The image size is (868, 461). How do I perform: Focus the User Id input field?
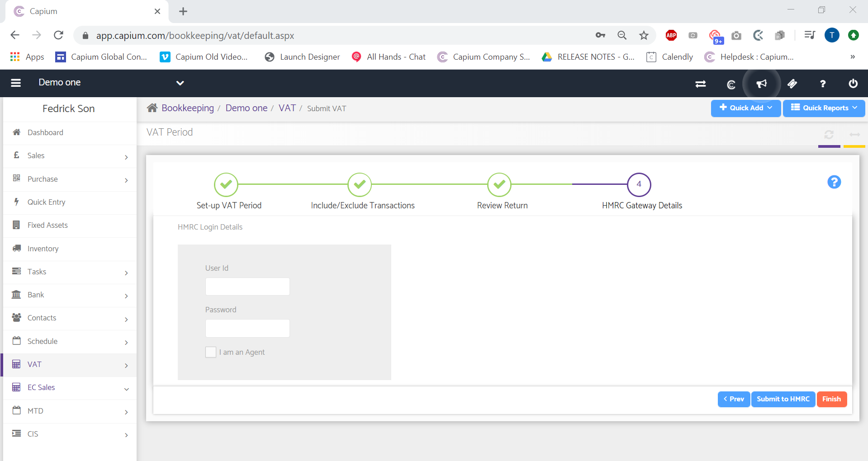point(247,287)
